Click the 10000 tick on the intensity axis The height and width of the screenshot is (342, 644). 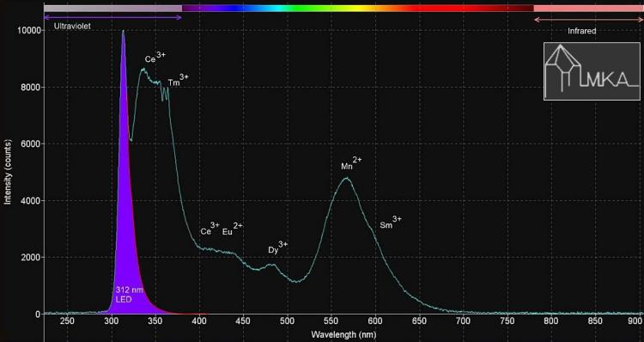coord(28,30)
